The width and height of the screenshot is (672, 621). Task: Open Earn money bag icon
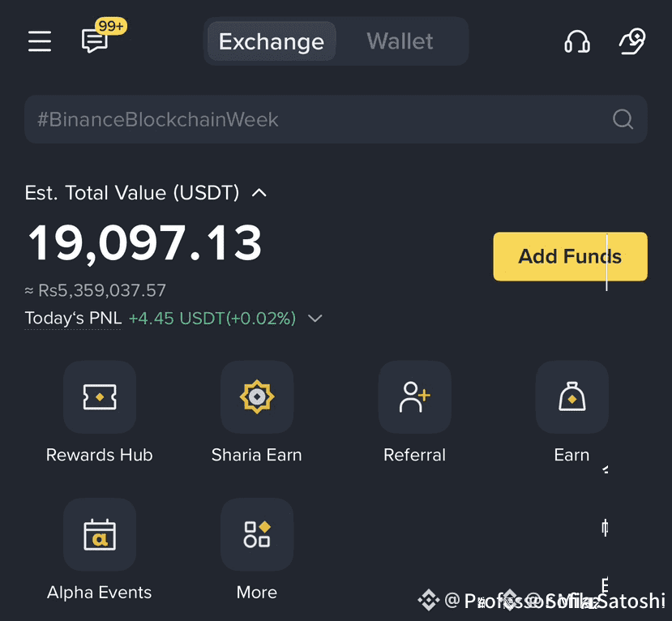tap(572, 397)
